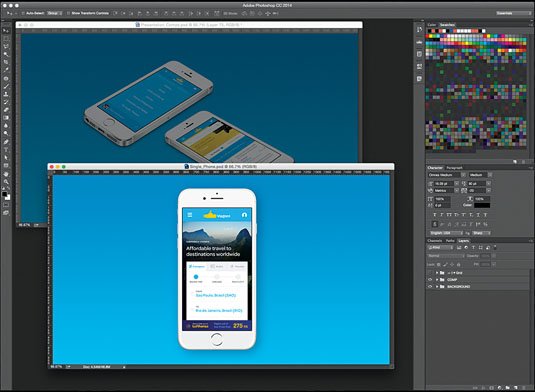Toggle the Auto-Select checkbox

[23, 13]
